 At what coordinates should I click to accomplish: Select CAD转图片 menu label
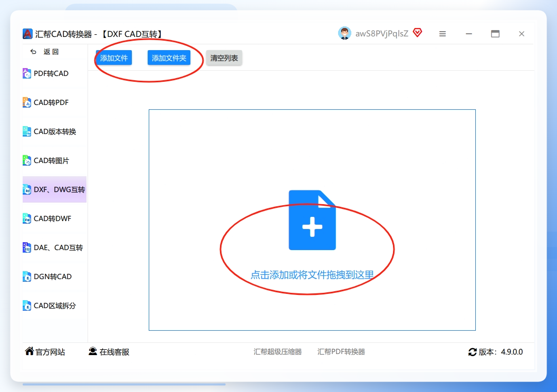51,160
